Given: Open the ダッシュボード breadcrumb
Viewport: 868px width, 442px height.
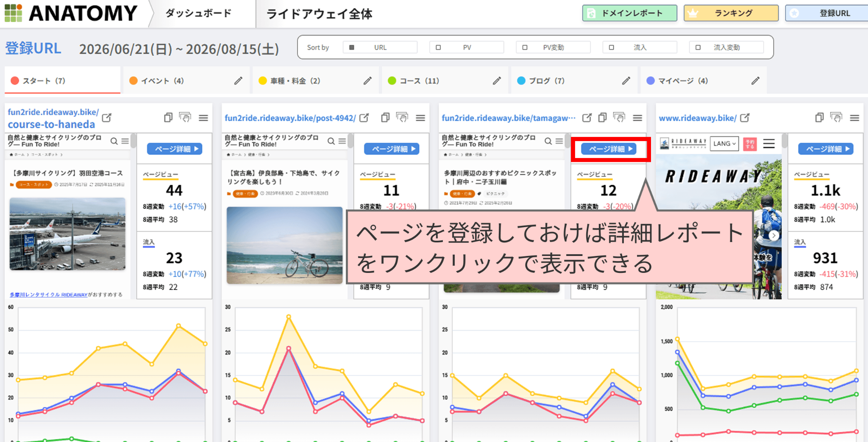Looking at the screenshot, I should pos(198,14).
